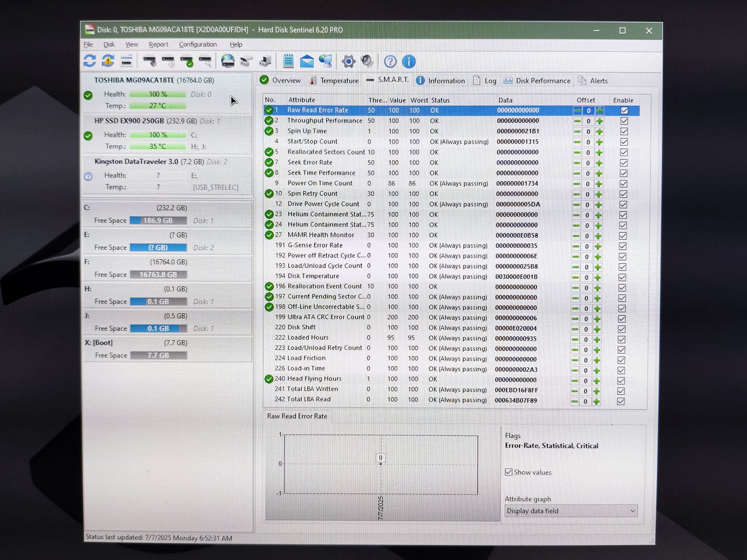747x560 pixels.
Task: Switch to the Overview tab
Action: pyautogui.click(x=280, y=80)
